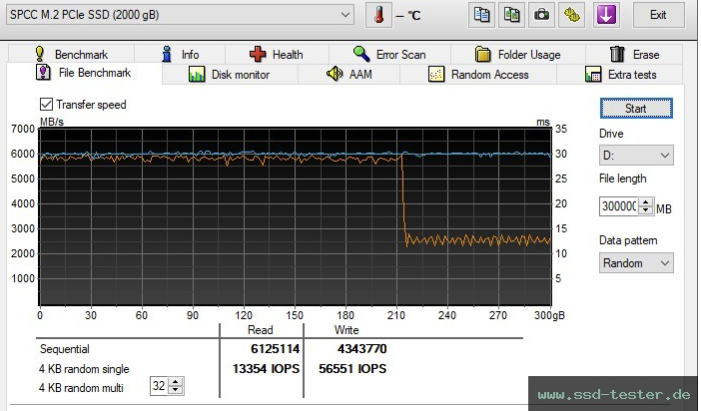Open the Health tab
This screenshot has height=411, width=701.
(277, 54)
